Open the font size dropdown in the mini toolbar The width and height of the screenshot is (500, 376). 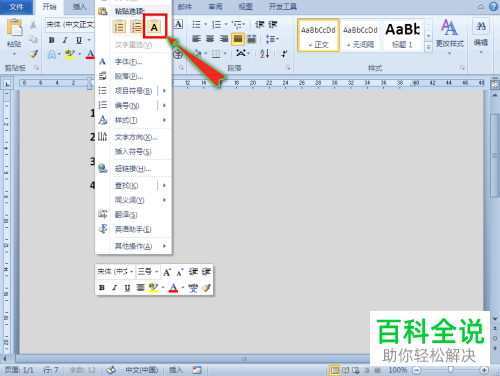coord(157,272)
